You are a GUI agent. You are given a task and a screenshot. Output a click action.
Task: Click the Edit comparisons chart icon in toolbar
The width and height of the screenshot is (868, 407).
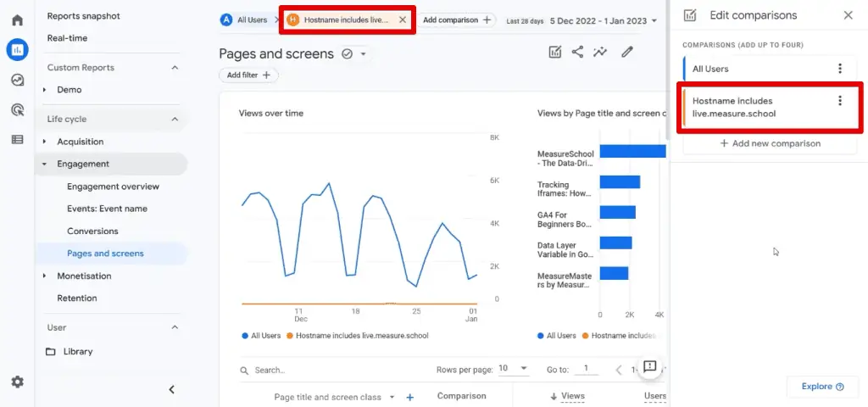click(554, 52)
